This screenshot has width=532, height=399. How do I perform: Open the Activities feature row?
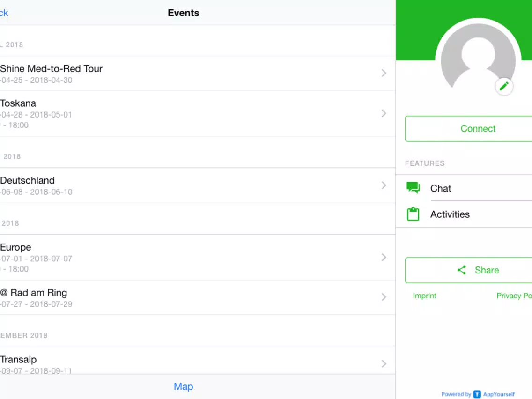coord(464,214)
